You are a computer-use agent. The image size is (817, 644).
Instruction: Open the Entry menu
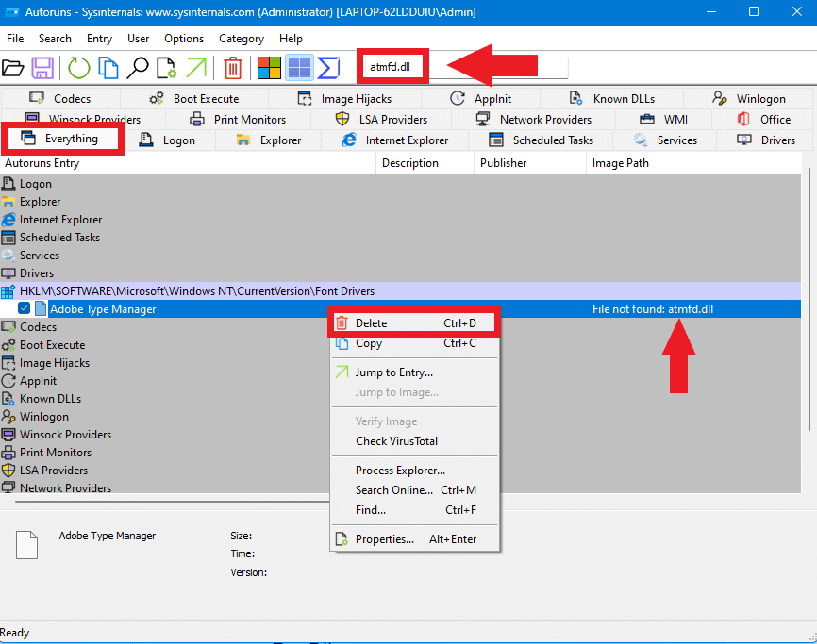tap(99, 39)
